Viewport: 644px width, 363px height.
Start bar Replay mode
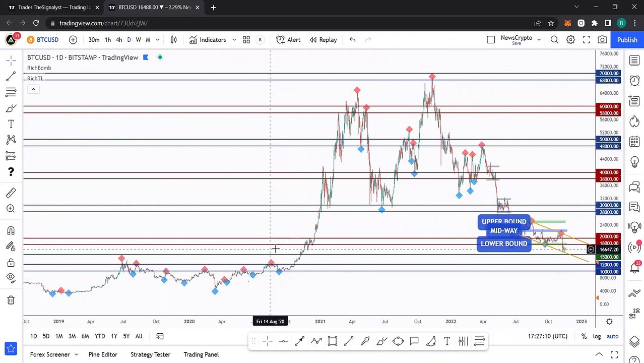pos(323,40)
